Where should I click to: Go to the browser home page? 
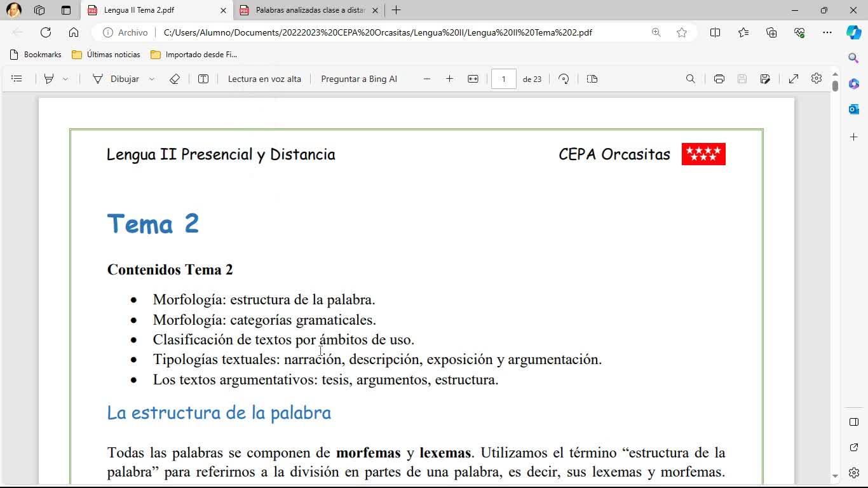74,32
